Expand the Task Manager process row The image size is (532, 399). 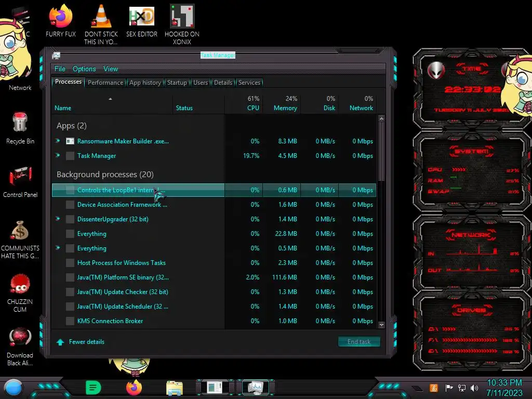coord(58,155)
